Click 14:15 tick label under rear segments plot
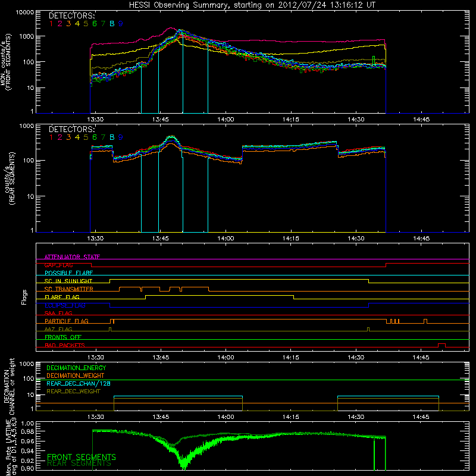Image resolution: width=476 pixels, height=476 pixels. (x=291, y=239)
